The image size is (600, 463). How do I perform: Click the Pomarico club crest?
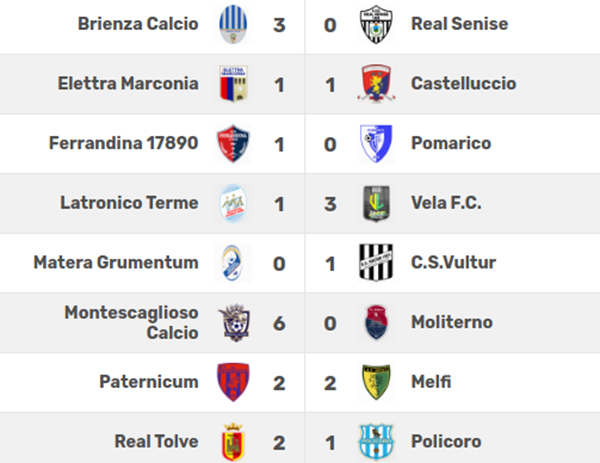coord(376,144)
